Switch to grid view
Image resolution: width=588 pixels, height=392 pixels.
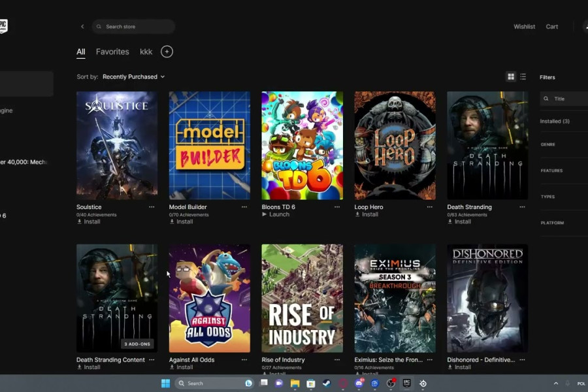[x=511, y=77]
